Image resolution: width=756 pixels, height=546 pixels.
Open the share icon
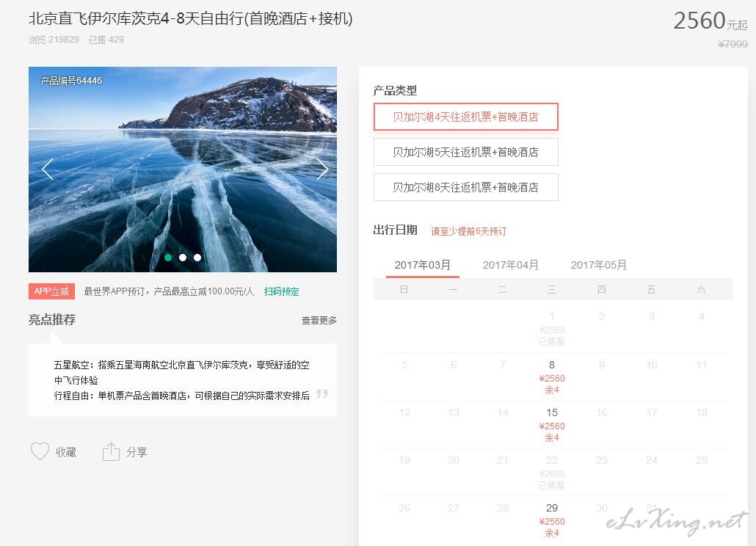pos(111,451)
